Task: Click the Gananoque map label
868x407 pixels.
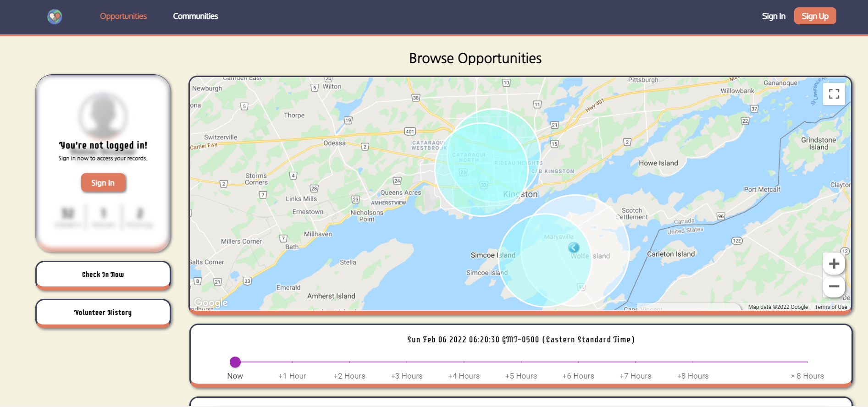Action: [780, 83]
